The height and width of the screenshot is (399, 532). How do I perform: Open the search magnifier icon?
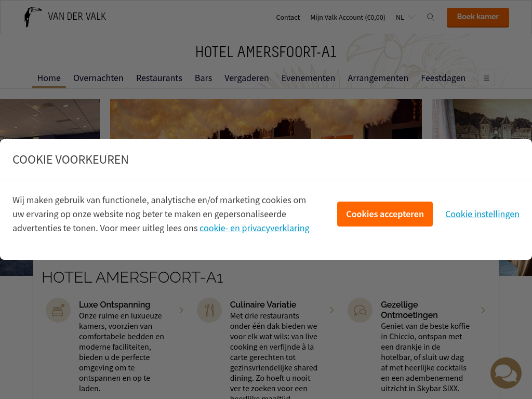[x=430, y=17]
